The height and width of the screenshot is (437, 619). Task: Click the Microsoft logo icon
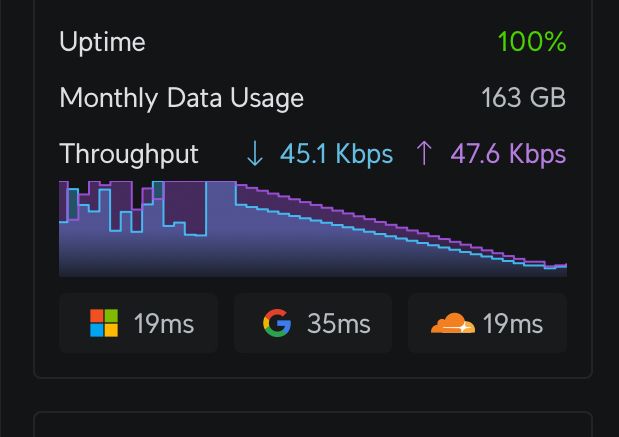click(104, 323)
